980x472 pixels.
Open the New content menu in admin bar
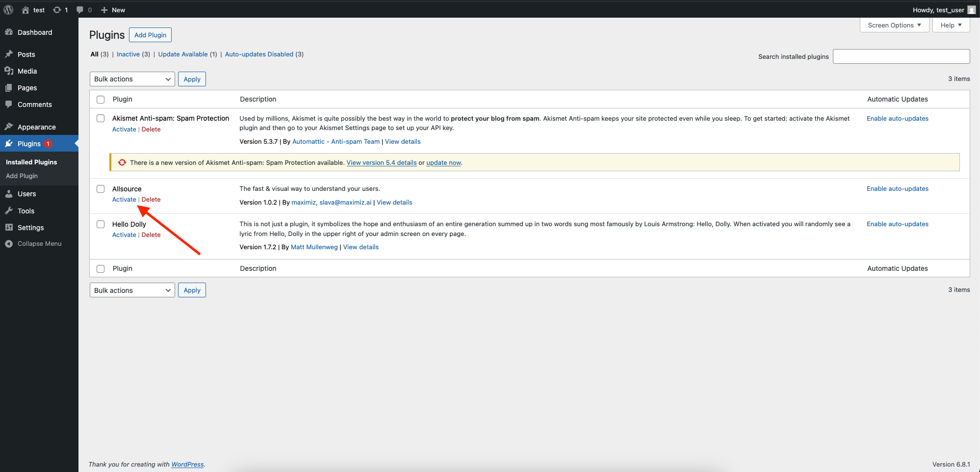pos(113,10)
